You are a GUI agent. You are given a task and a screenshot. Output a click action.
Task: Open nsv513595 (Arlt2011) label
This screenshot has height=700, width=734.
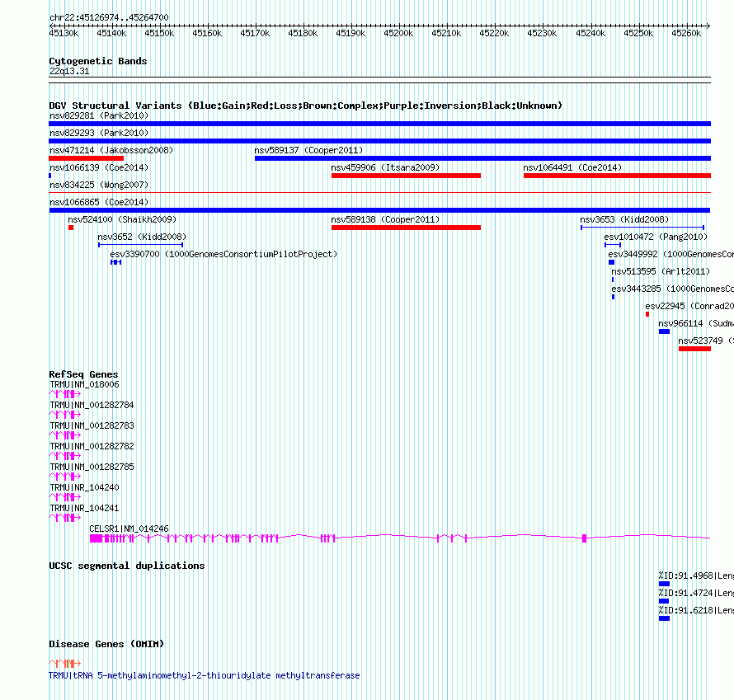click(661, 271)
